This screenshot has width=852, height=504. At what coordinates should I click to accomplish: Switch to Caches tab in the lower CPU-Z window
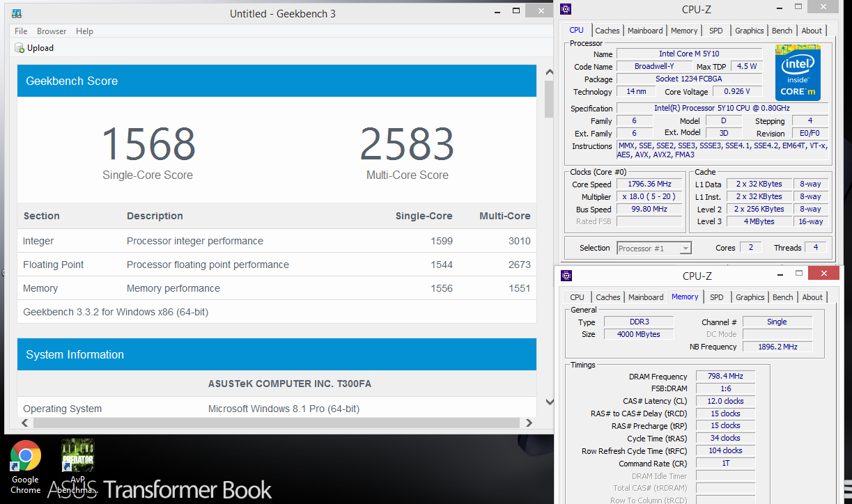pyautogui.click(x=607, y=297)
